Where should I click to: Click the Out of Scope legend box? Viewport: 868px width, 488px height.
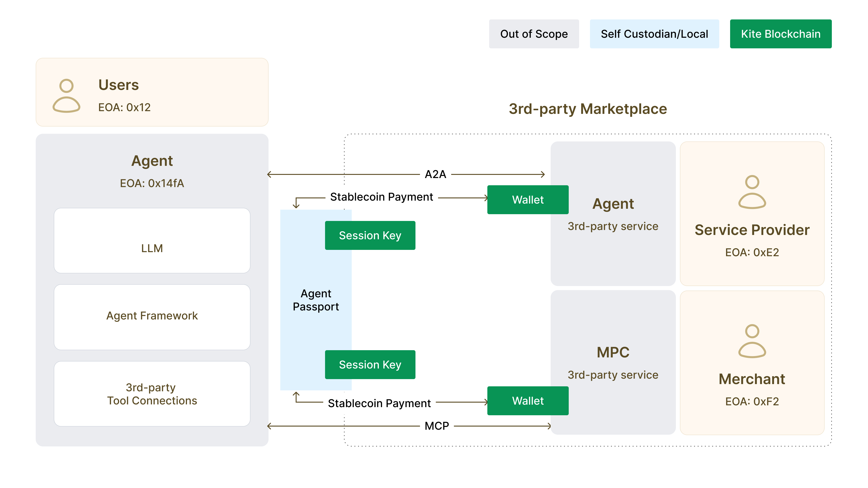click(534, 34)
